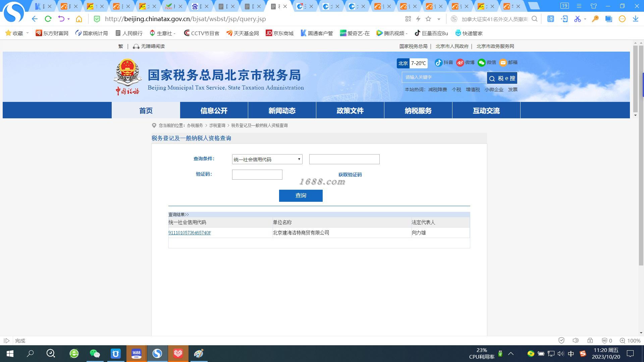Open the 100% zoom level control

pyautogui.click(x=630, y=341)
